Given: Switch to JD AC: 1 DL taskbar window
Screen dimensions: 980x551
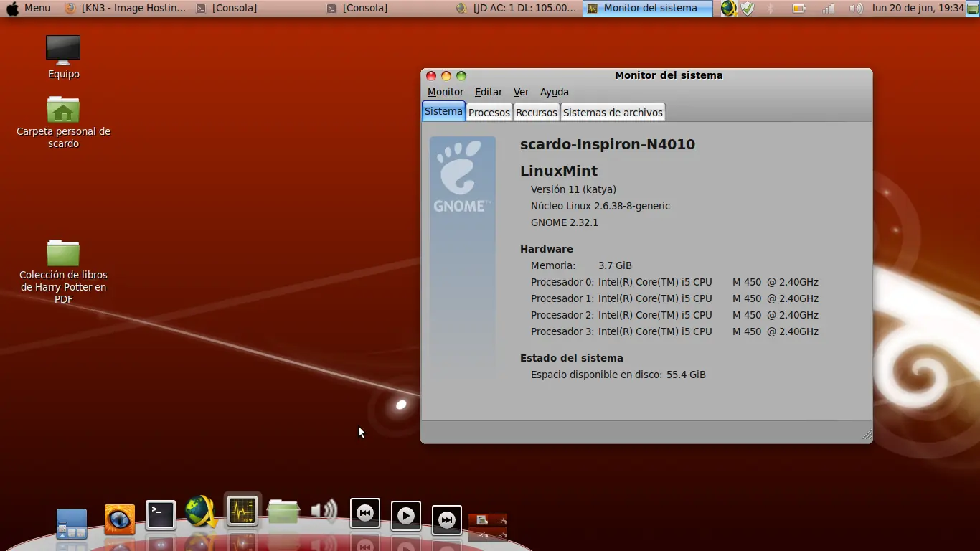Looking at the screenshot, I should 517,8.
